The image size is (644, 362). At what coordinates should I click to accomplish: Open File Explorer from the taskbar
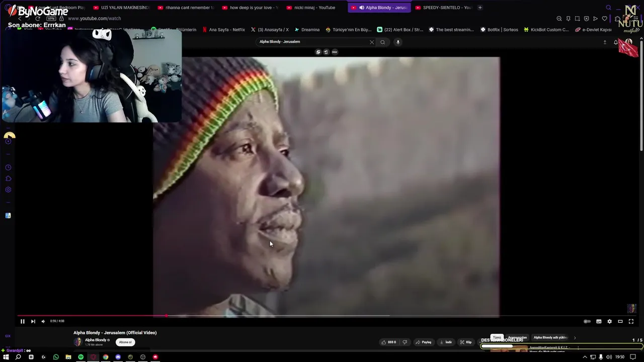click(x=68, y=357)
